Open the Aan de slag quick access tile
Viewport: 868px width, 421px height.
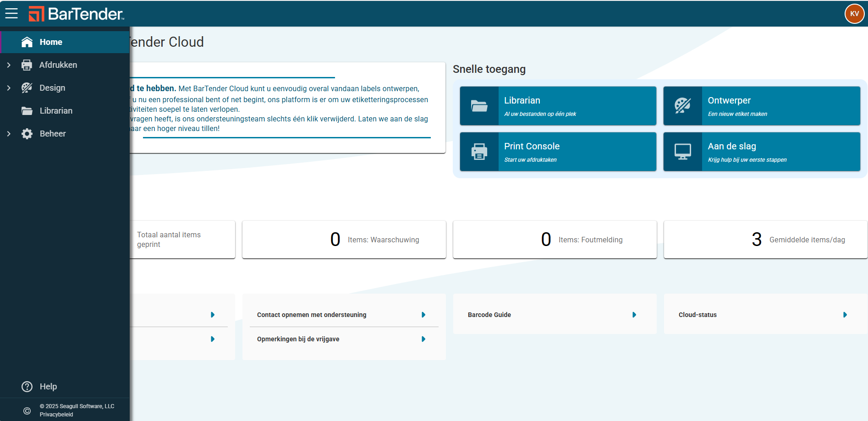(x=761, y=152)
